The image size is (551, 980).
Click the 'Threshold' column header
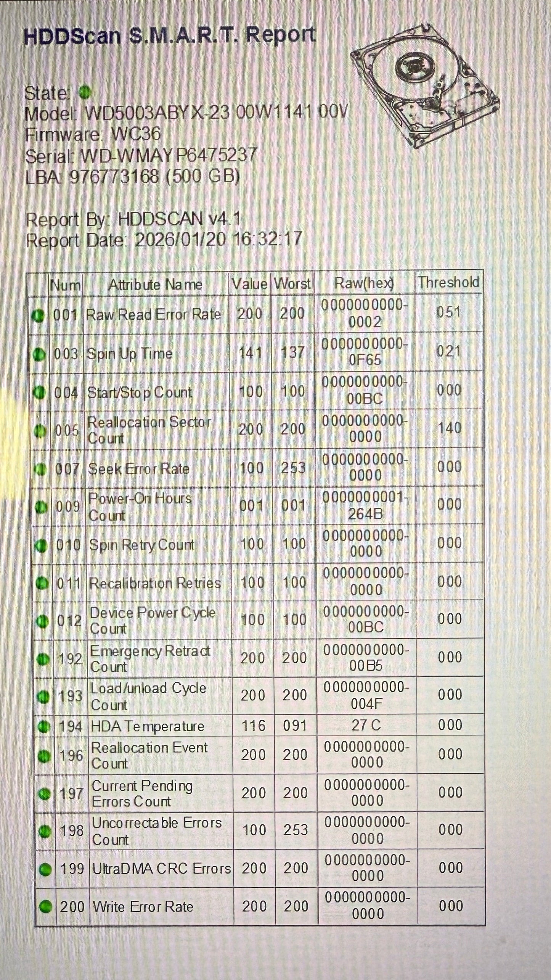[x=449, y=282]
